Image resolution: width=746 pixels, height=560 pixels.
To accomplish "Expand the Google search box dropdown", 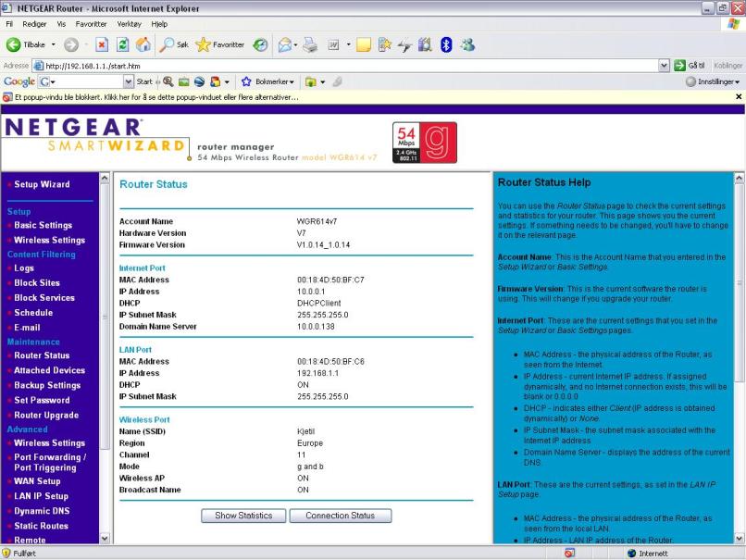I will click(128, 81).
